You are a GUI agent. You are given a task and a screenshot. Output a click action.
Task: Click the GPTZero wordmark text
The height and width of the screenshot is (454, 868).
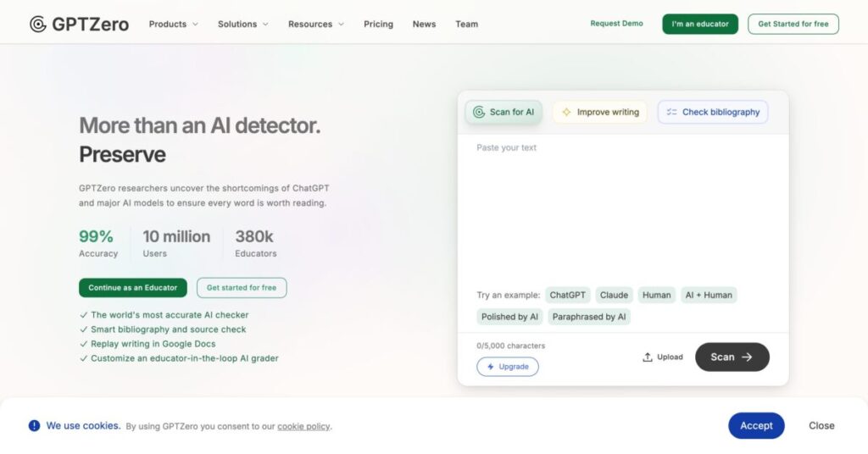point(90,25)
